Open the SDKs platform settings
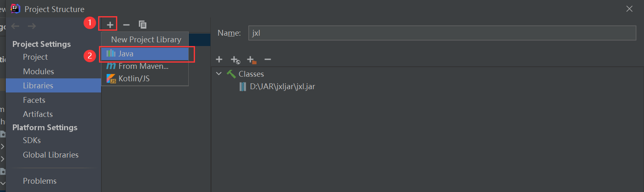The width and height of the screenshot is (644, 192). [x=32, y=140]
